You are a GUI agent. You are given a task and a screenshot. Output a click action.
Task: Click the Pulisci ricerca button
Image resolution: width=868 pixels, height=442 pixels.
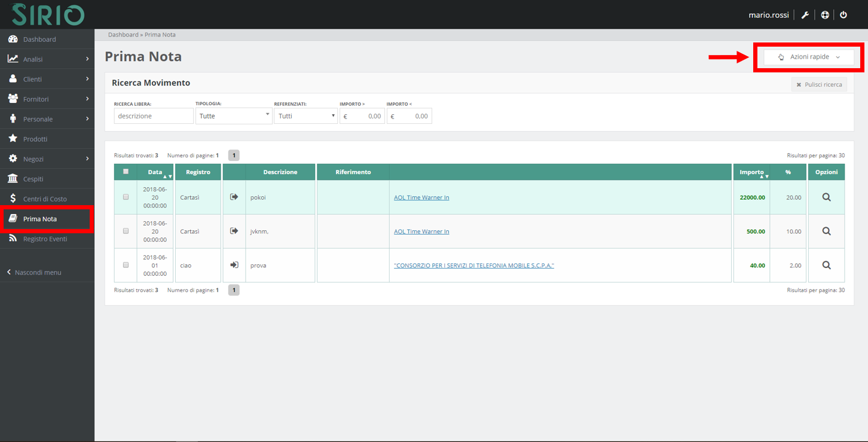click(x=819, y=85)
